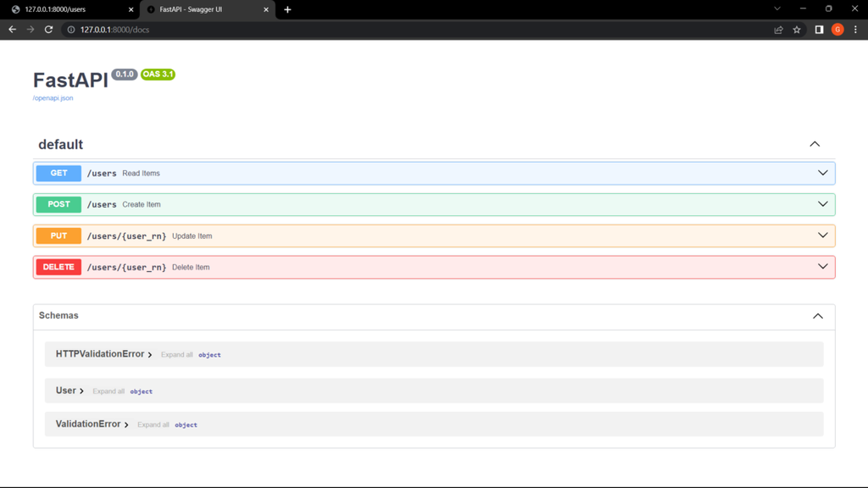Image resolution: width=868 pixels, height=488 pixels.
Task: Expand the HTTPValidationError schema
Action: click(x=103, y=354)
